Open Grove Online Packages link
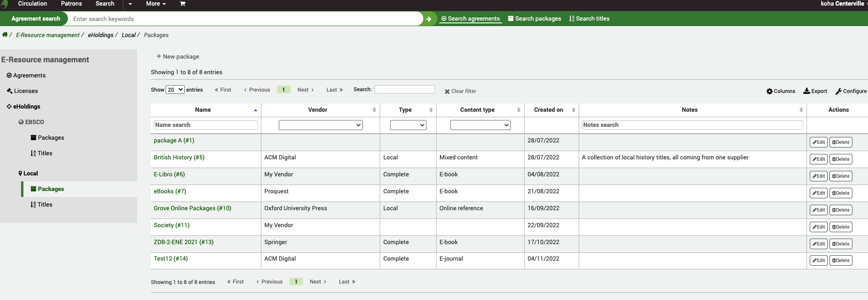Viewport: 868px width, 300px height. coord(192,208)
